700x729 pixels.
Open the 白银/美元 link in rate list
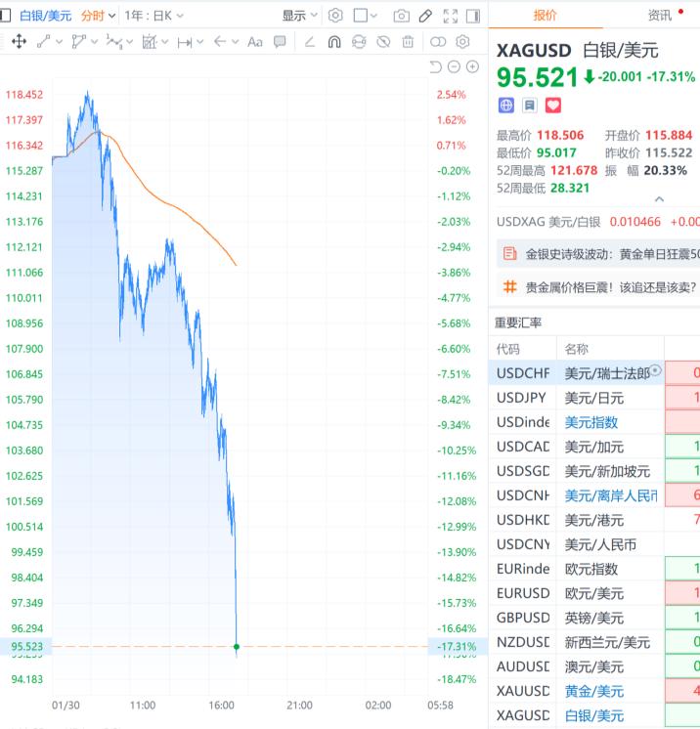[594, 715]
